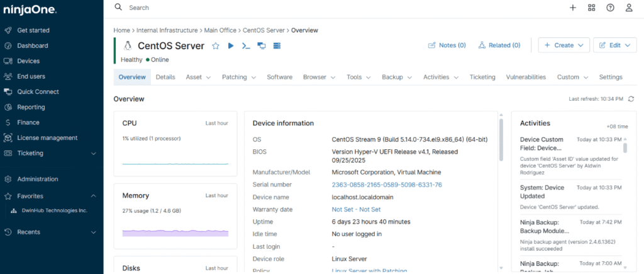Click the Memory usage chart
This screenshot has width=644, height=274.
click(x=175, y=232)
